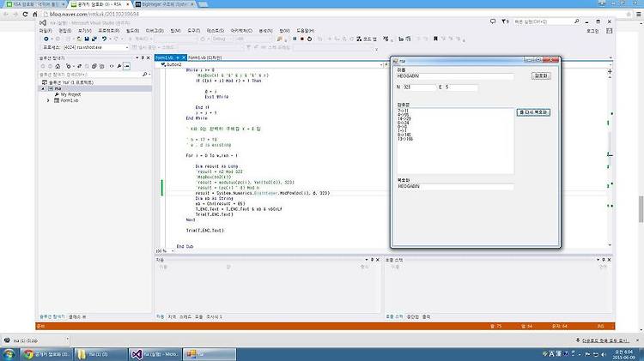Open the Solution Explorer window options arrow

[137, 57]
